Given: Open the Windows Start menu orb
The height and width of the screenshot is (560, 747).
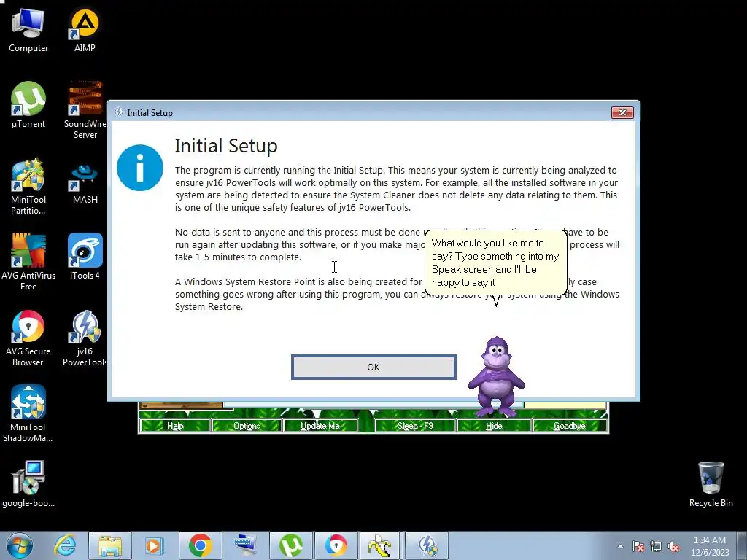Looking at the screenshot, I should point(20,545).
